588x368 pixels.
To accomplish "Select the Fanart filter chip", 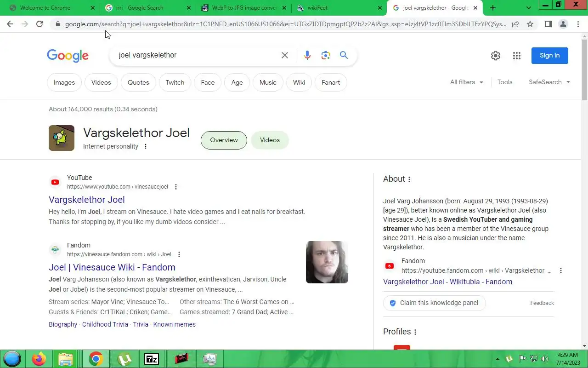I will pos(331,82).
